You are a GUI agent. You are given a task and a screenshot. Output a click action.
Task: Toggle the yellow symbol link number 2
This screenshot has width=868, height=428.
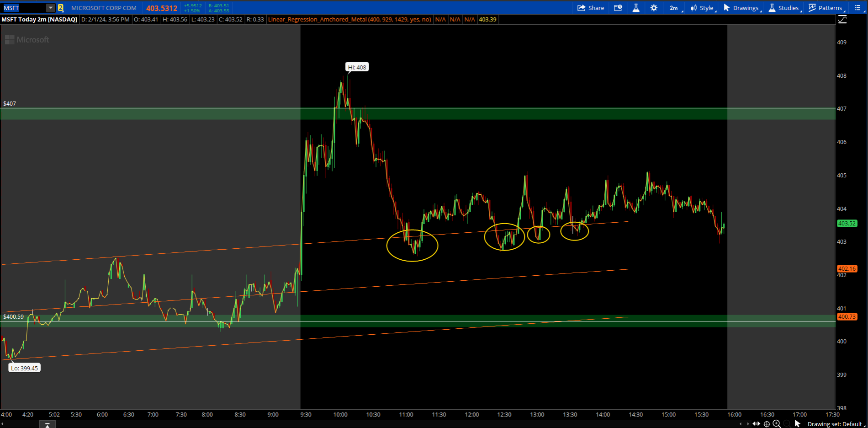[60, 8]
